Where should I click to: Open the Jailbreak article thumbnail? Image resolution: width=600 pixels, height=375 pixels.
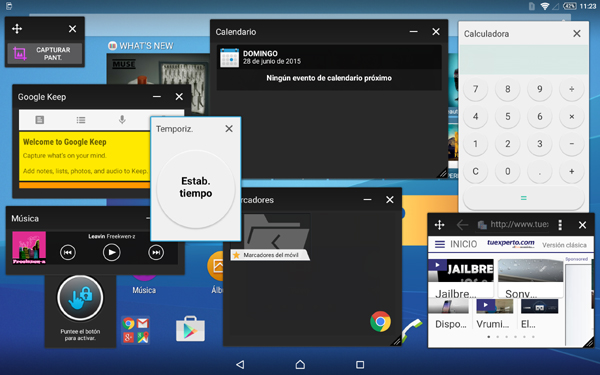[x=461, y=270]
